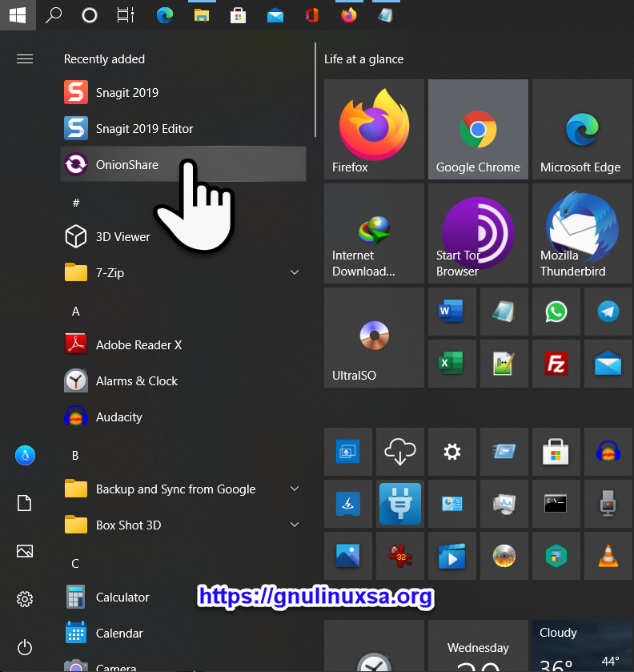Open taskbar Search magnifier
634x672 pixels.
pyautogui.click(x=54, y=15)
